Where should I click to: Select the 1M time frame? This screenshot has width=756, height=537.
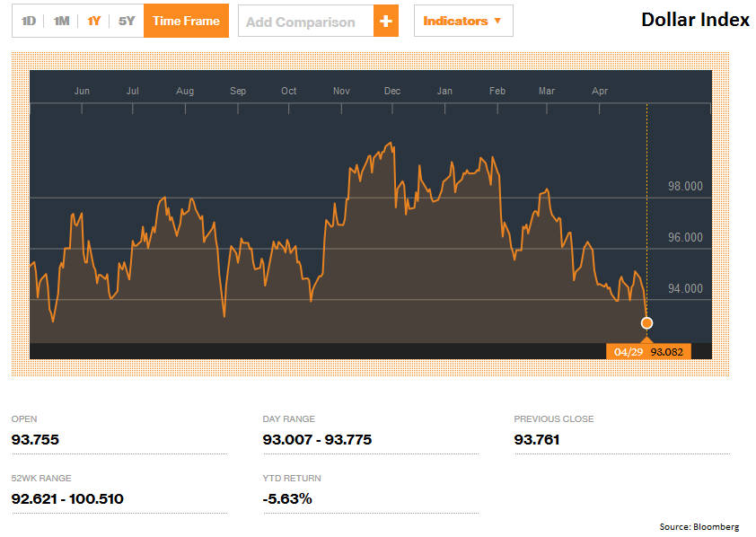59,20
